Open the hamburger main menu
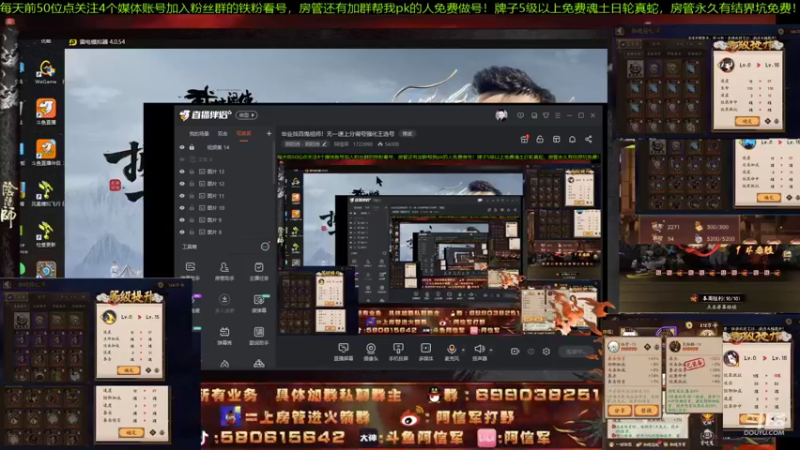The width and height of the screenshot is (800, 450). click(x=558, y=116)
